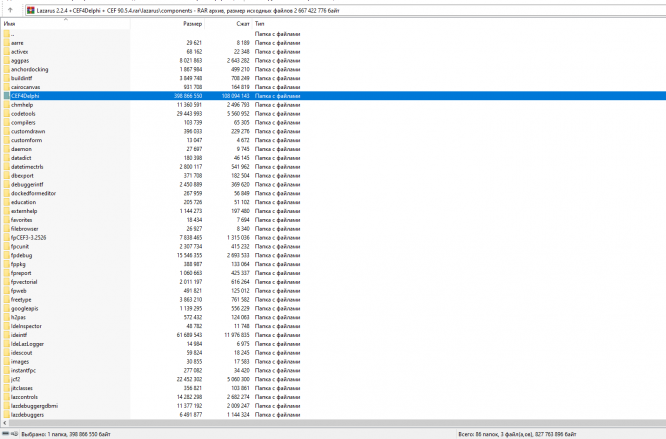The width and height of the screenshot is (666, 439).
Task: Select the anchordocking folder icon
Action: pyautogui.click(x=6, y=70)
